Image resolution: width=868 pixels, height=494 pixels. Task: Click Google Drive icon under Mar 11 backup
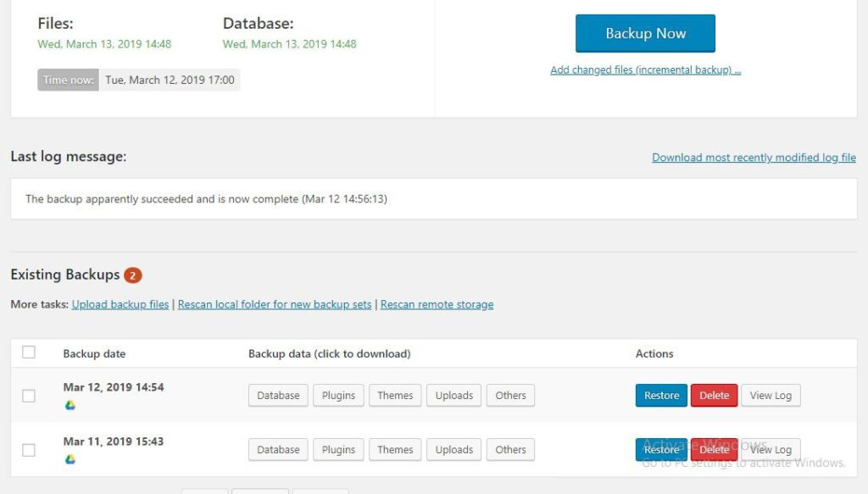[70, 459]
